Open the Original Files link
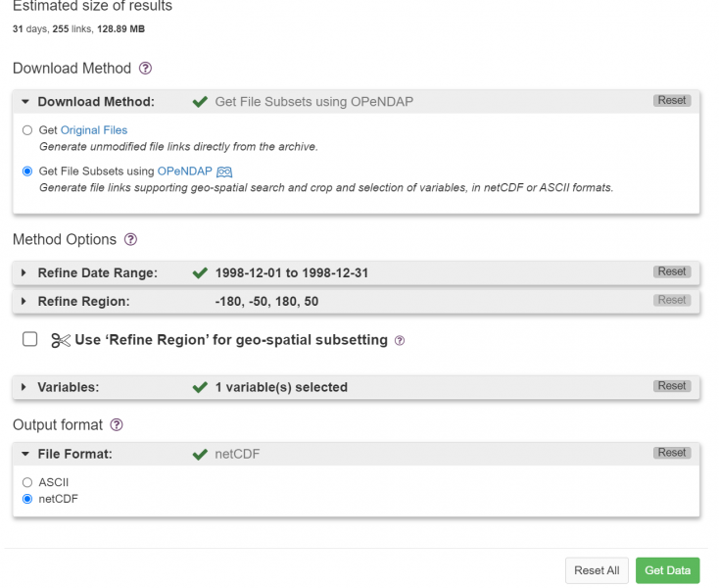719x588 pixels. click(94, 130)
